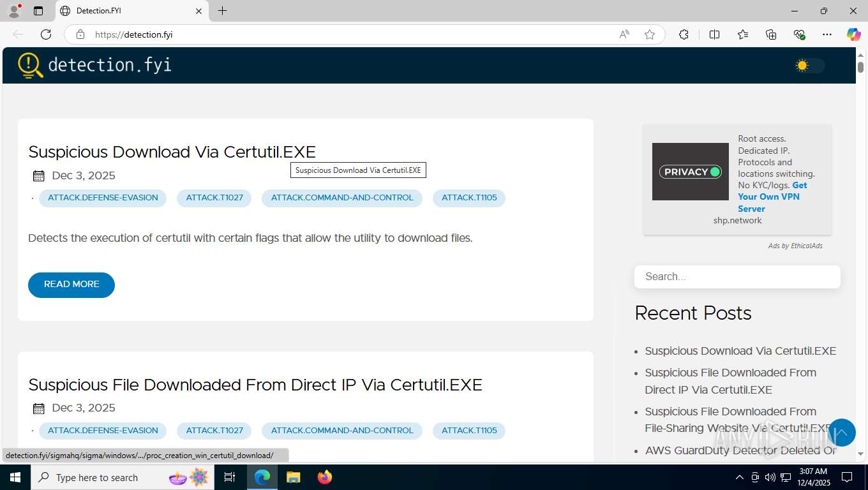Show hidden system tray icons chevron
Screen dimensions: 868x490
tap(740, 477)
